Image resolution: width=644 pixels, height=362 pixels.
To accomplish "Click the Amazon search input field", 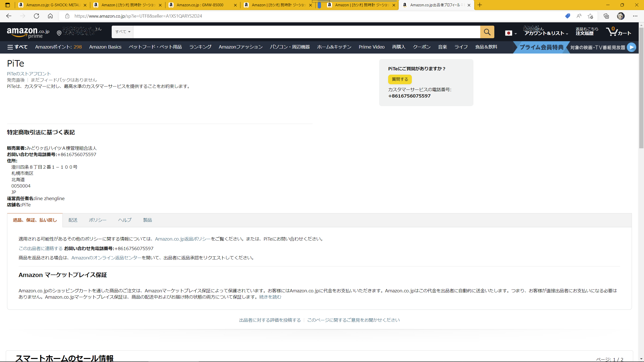I will click(307, 32).
